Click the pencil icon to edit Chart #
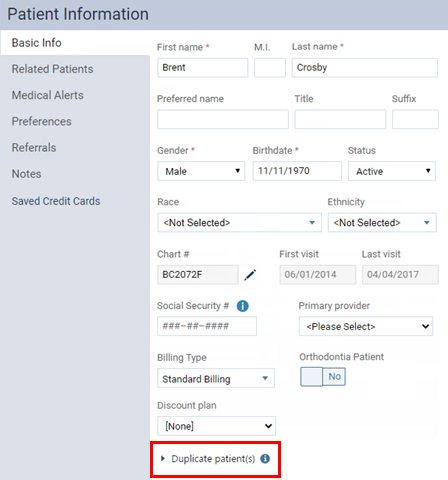The height and width of the screenshot is (480, 448). [250, 275]
